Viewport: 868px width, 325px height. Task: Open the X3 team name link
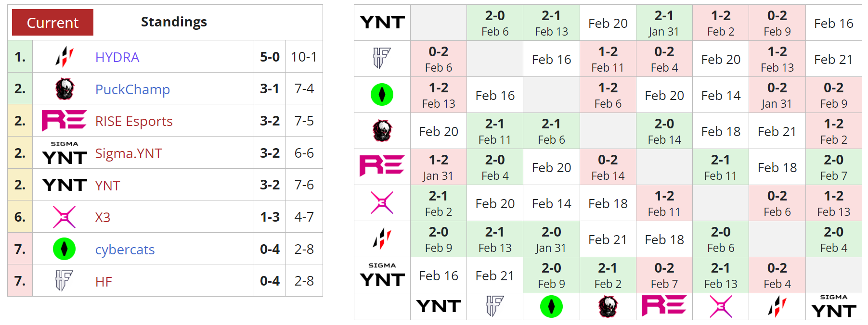[103, 217]
